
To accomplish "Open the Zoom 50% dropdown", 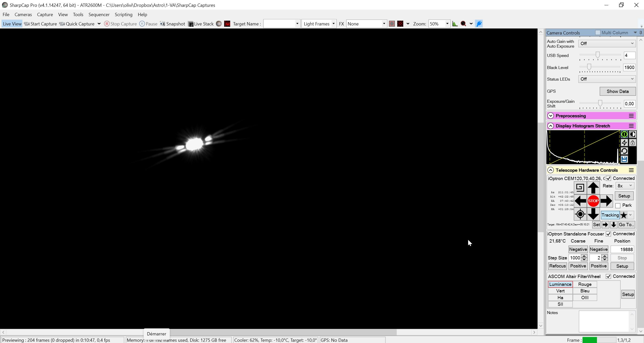I will (x=439, y=24).
